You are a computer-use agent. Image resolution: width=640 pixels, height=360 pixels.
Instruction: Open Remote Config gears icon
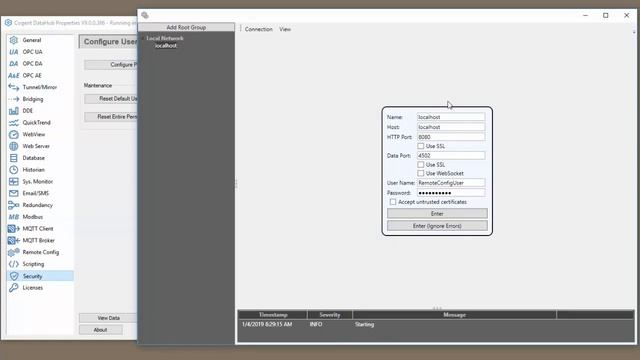(x=13, y=252)
